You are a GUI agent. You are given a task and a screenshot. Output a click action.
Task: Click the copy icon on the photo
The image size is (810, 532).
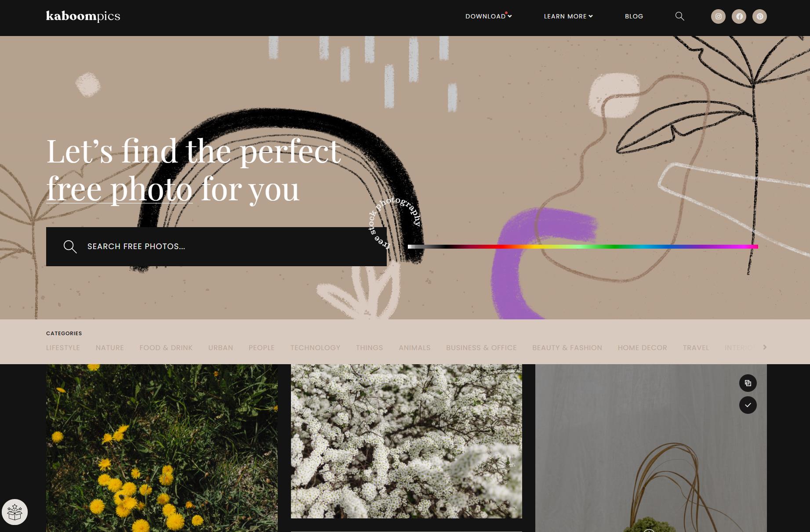click(x=748, y=383)
